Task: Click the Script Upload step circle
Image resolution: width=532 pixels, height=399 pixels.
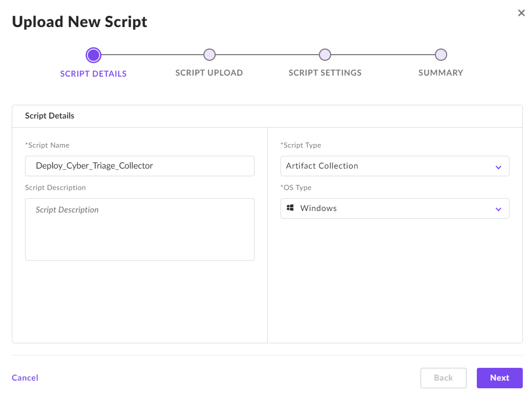Action: pyautogui.click(x=209, y=55)
